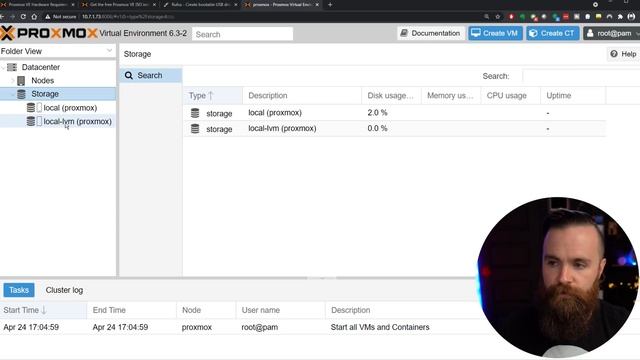Image resolution: width=640 pixels, height=360 pixels.
Task: Sort by Disk usage column
Action: pos(391,96)
